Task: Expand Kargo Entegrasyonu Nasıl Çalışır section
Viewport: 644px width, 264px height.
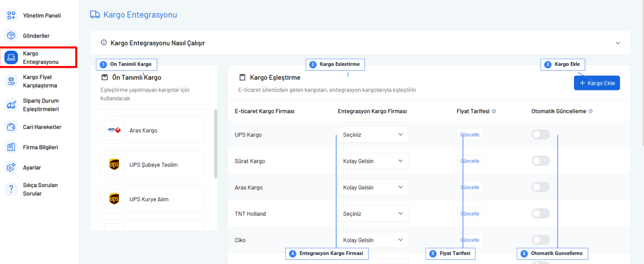Action: (617, 43)
